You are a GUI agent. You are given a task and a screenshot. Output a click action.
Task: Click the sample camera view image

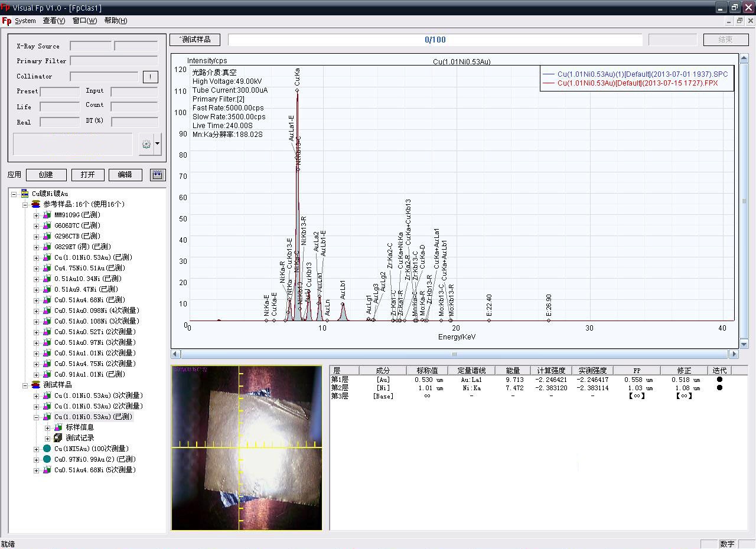click(247, 448)
